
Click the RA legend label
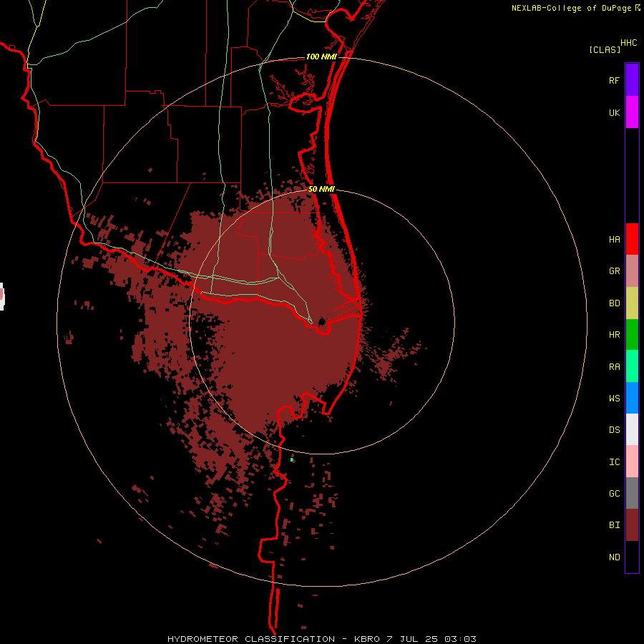point(615,367)
